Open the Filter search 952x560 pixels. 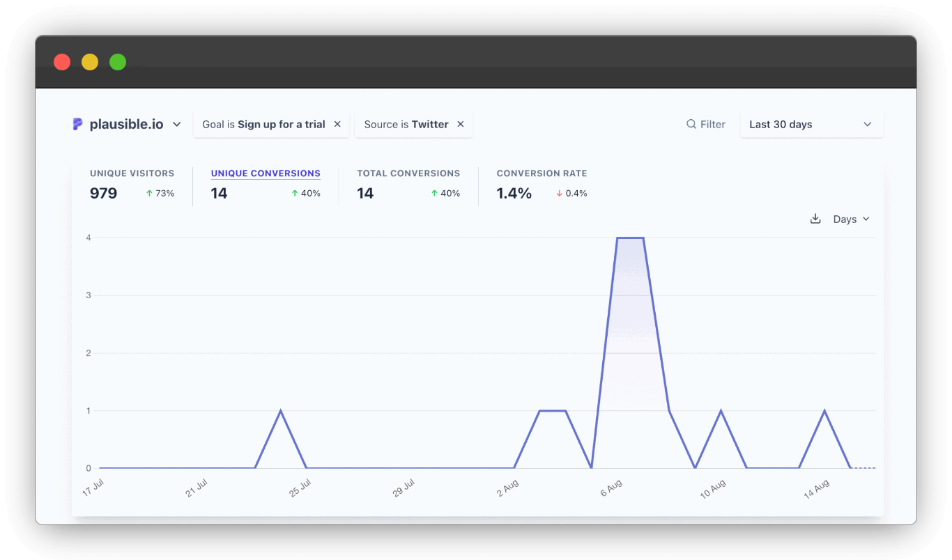pyautogui.click(x=706, y=124)
